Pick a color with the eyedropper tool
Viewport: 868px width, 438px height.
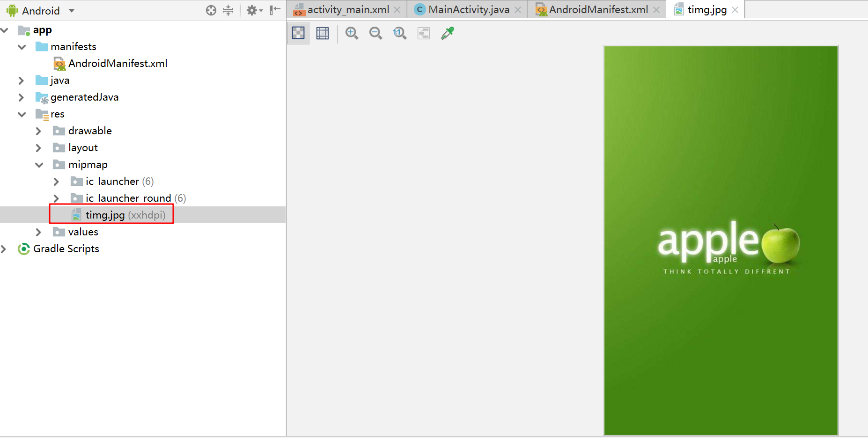pos(447,33)
